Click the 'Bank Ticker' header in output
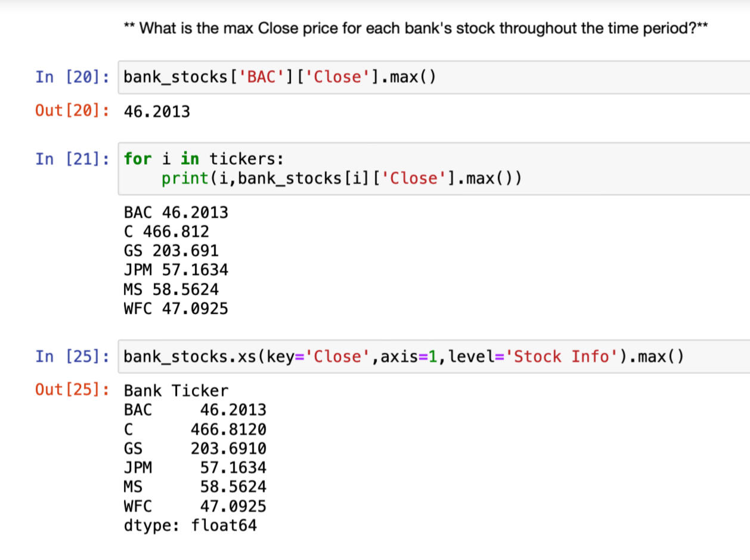The image size is (750, 560). click(176, 391)
